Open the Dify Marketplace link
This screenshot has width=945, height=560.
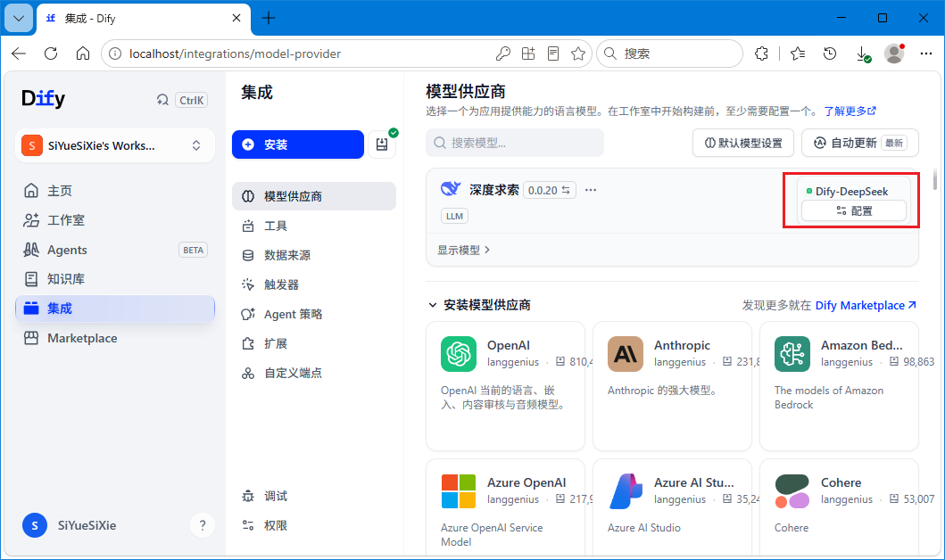866,305
